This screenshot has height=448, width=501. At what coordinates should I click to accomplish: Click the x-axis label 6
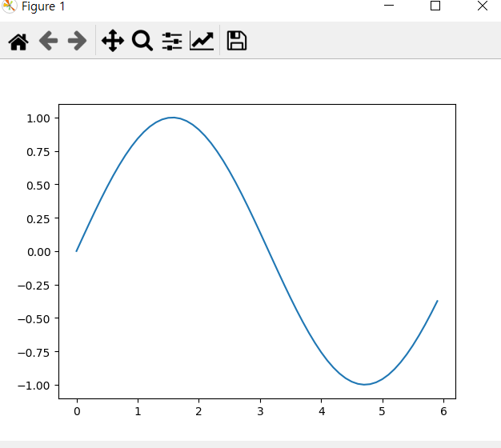443,411
